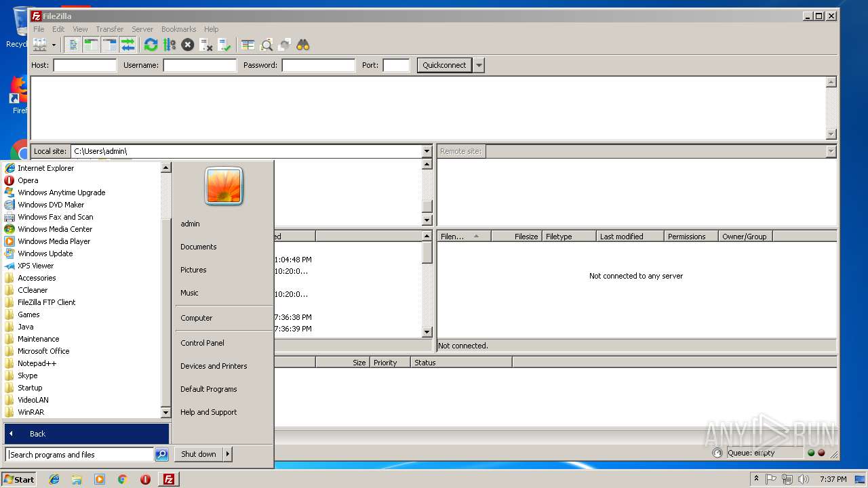
Task: Click the Shut down button
Action: pos(199,454)
